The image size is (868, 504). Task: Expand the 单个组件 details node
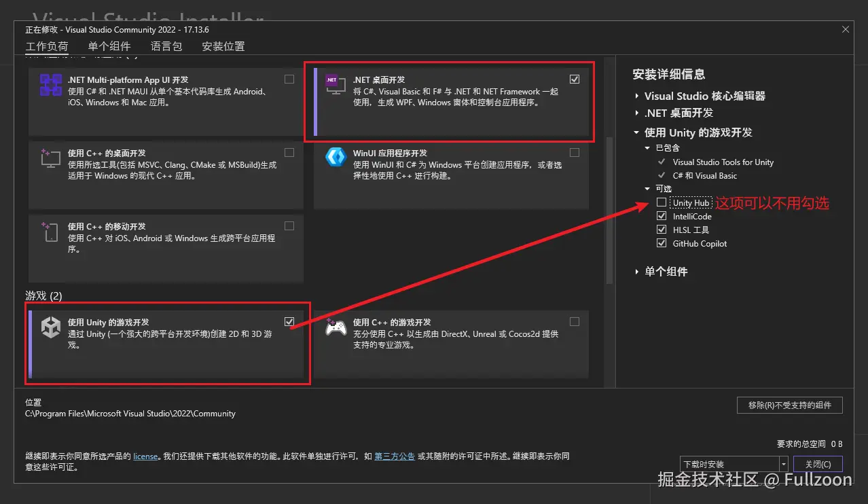[x=636, y=272]
